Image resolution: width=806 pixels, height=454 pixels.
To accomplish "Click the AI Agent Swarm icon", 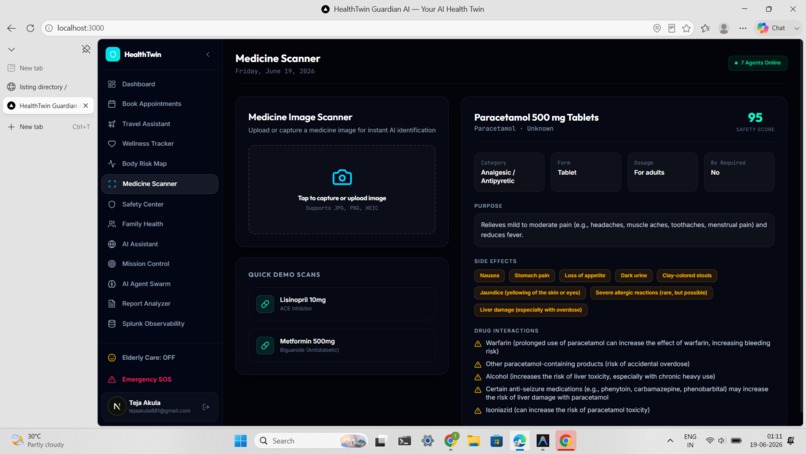I will coord(112,284).
